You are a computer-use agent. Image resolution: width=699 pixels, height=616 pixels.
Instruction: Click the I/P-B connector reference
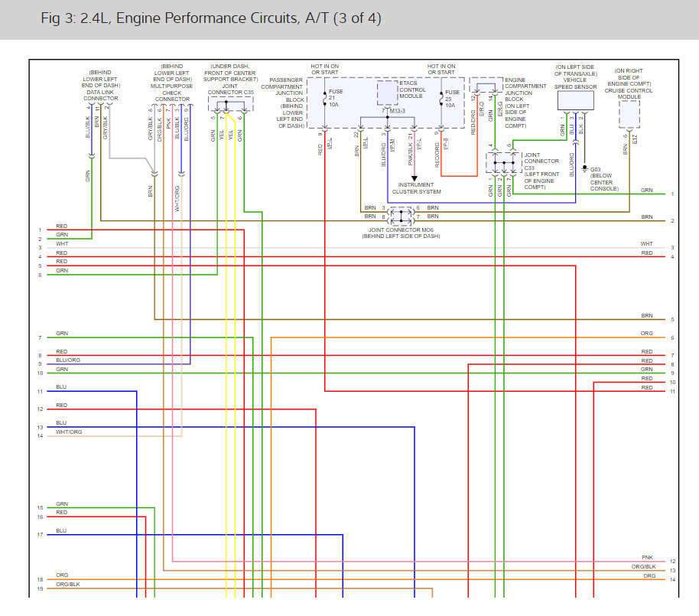(x=446, y=144)
